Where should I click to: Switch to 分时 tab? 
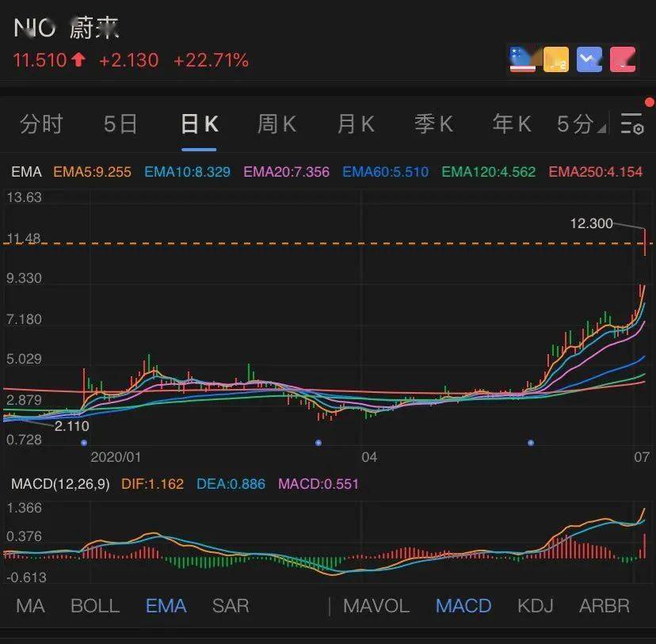pos(41,124)
